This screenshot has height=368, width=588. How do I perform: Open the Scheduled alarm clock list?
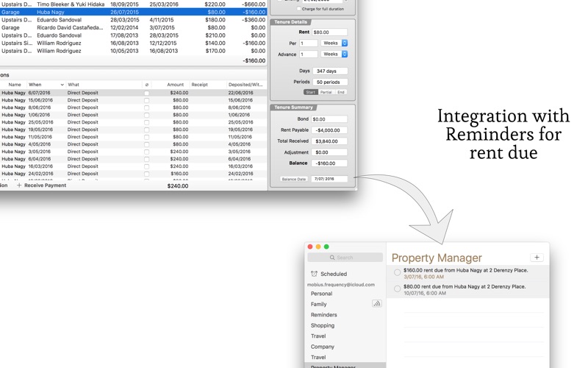tap(314, 274)
